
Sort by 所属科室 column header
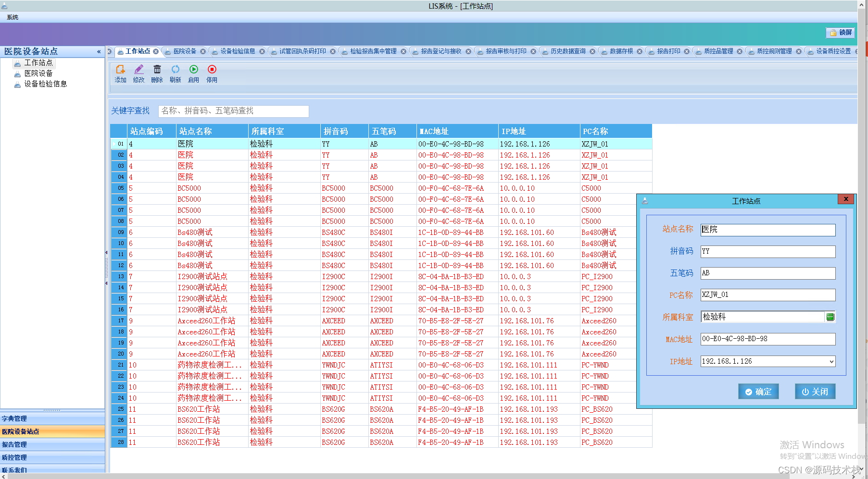[284, 131]
